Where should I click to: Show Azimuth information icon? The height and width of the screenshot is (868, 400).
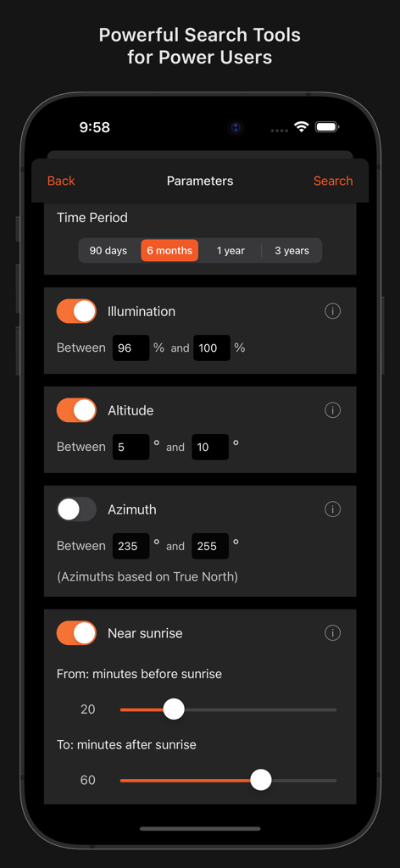332,509
